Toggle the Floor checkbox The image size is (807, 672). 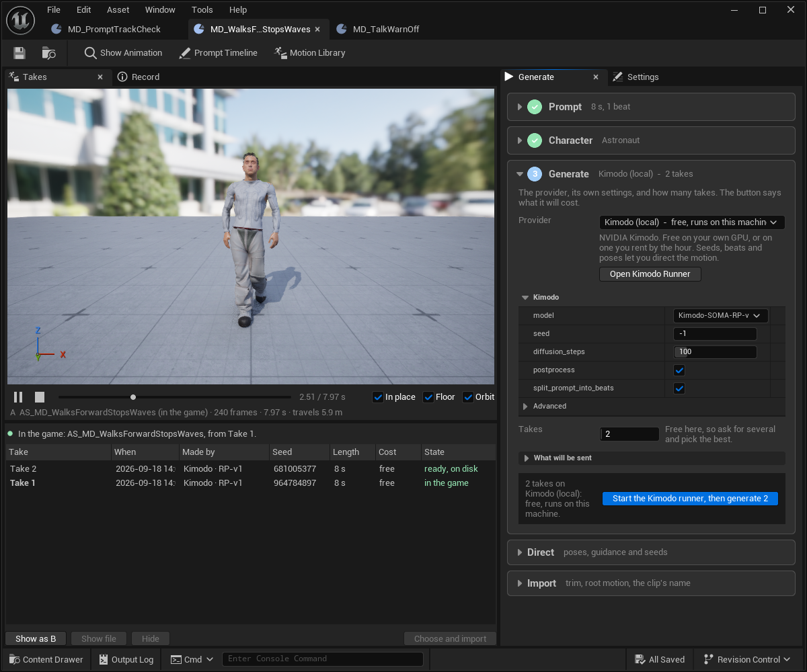point(428,397)
